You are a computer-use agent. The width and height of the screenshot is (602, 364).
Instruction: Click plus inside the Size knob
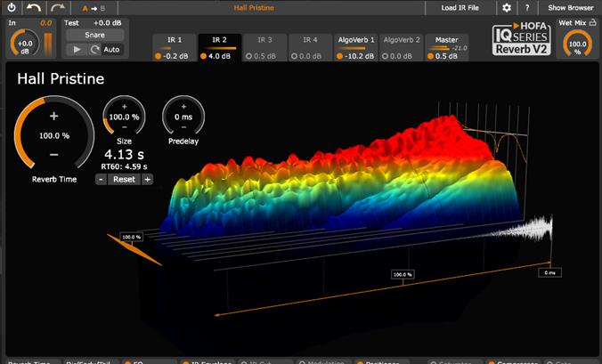pos(125,107)
